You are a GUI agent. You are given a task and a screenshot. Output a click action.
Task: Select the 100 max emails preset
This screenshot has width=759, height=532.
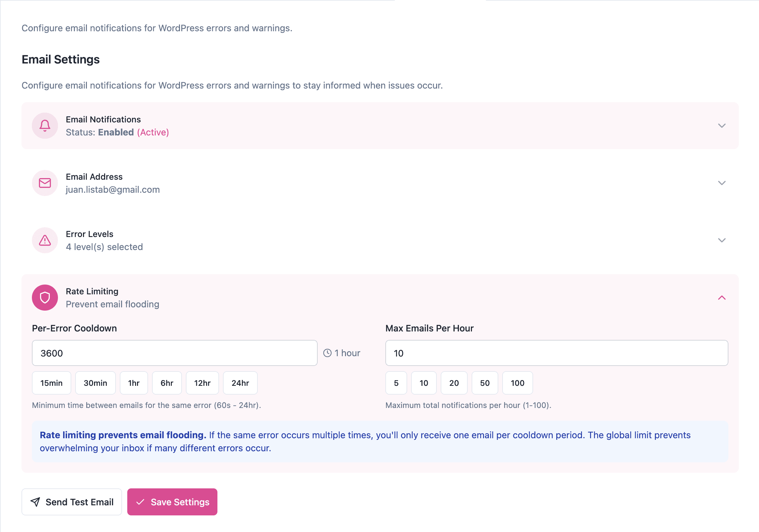coord(517,383)
